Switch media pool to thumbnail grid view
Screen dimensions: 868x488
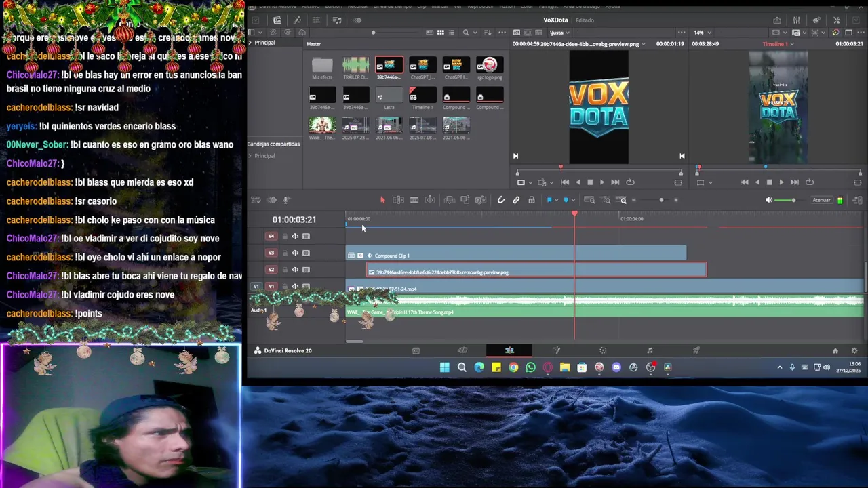[x=441, y=33]
